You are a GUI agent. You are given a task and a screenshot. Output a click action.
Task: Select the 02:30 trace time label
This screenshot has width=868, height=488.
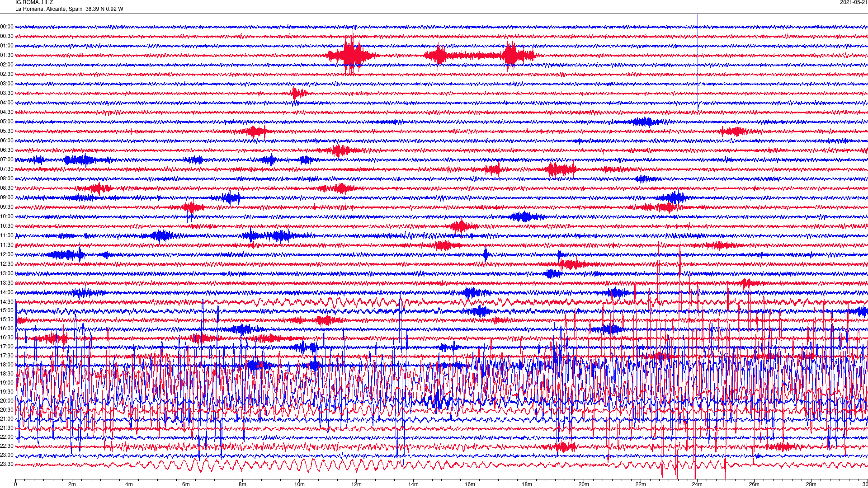click(7, 74)
